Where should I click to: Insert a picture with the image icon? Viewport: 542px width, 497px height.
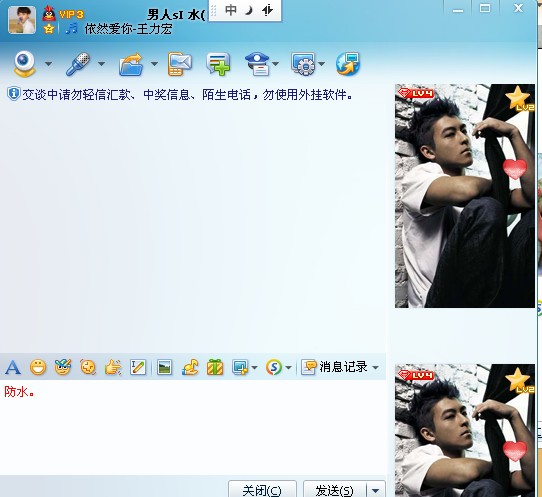point(165,367)
